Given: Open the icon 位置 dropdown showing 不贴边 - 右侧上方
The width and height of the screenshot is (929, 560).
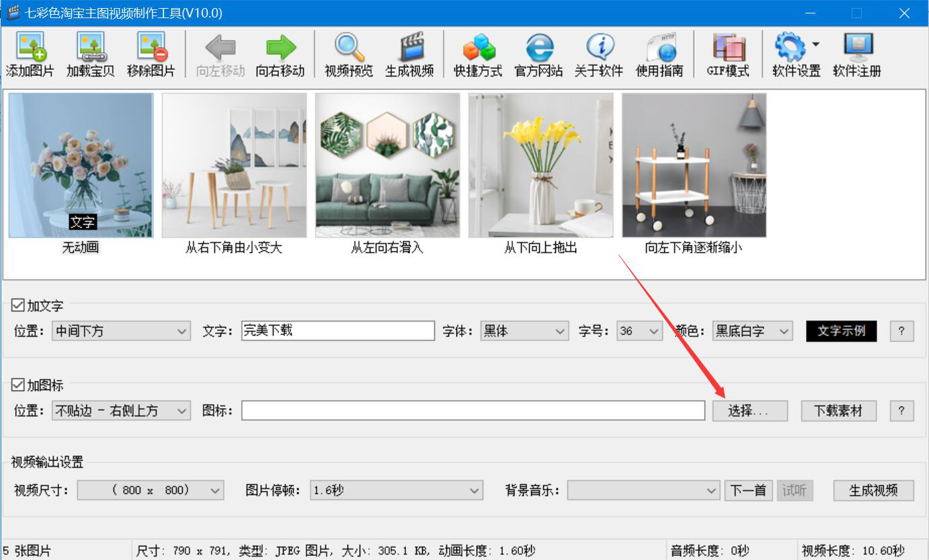Looking at the screenshot, I should 121,411.
